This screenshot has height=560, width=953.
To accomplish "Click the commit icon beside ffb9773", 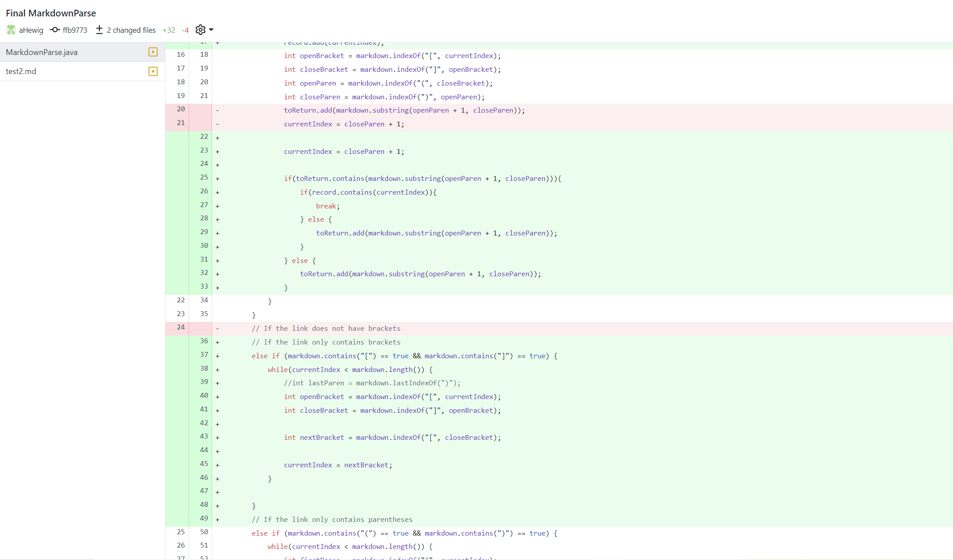I will 55,30.
